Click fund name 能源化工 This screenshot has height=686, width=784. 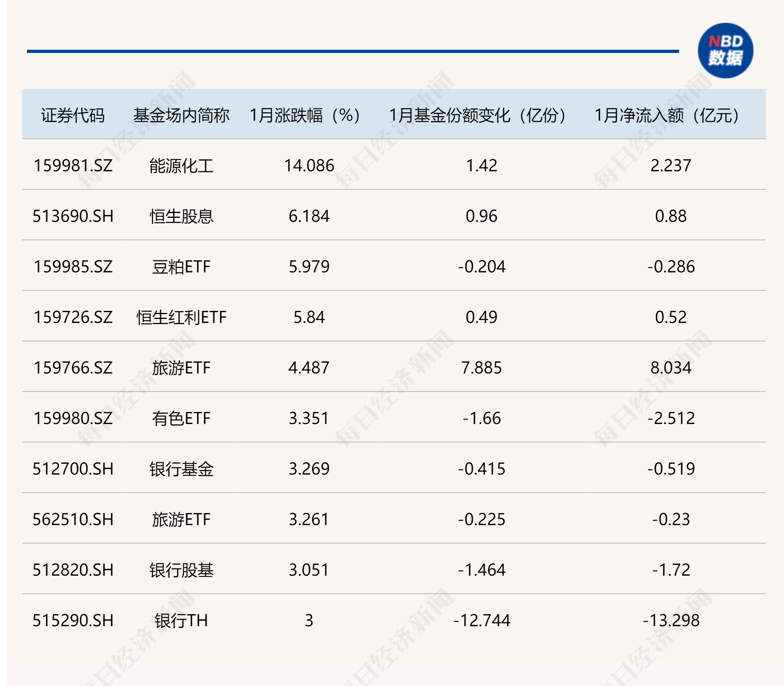pyautogui.click(x=181, y=166)
